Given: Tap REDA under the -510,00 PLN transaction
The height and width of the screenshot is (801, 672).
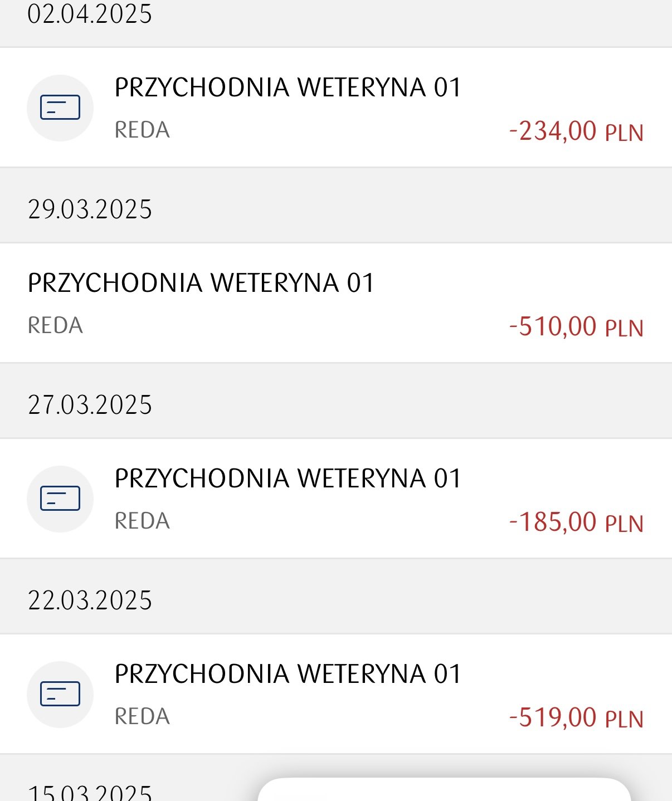Looking at the screenshot, I should [56, 325].
